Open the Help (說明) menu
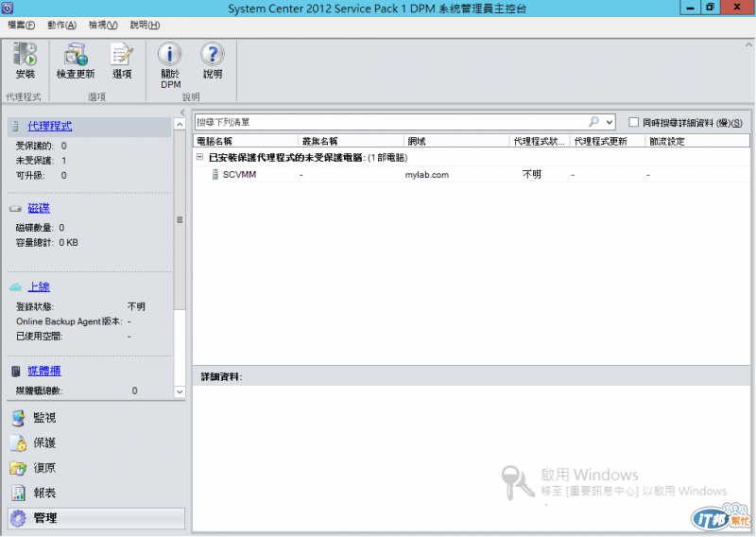 pyautogui.click(x=145, y=26)
